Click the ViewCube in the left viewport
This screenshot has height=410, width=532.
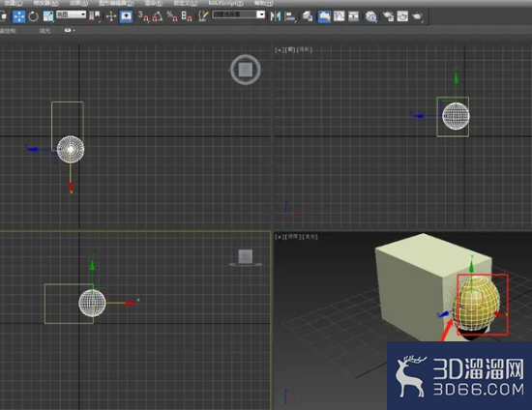(x=246, y=257)
